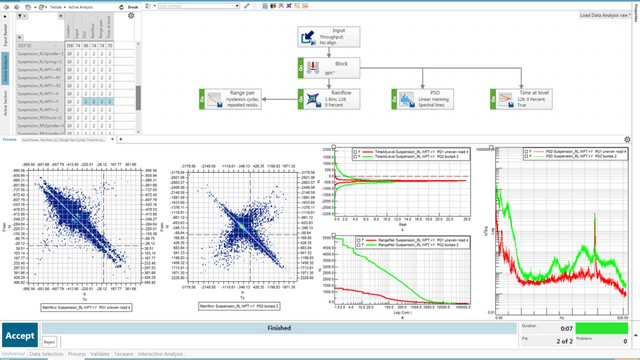Click the Reject button
The height and width of the screenshot is (360, 640).
coord(49,342)
